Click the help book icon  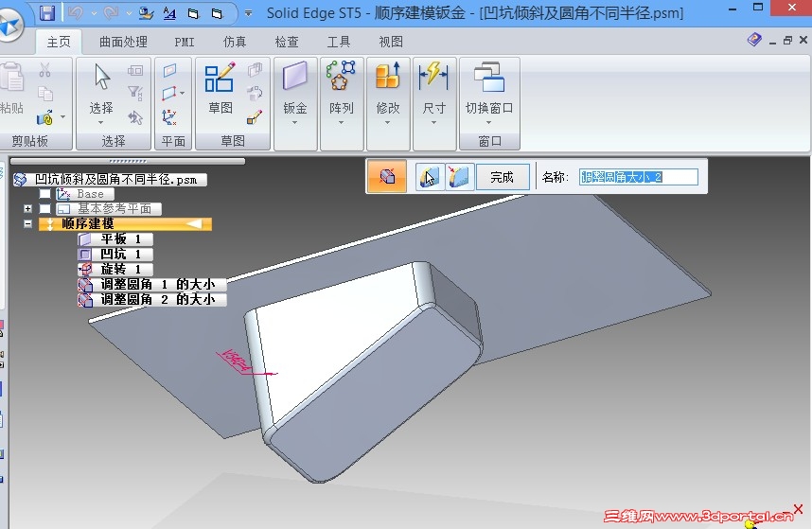(754, 40)
